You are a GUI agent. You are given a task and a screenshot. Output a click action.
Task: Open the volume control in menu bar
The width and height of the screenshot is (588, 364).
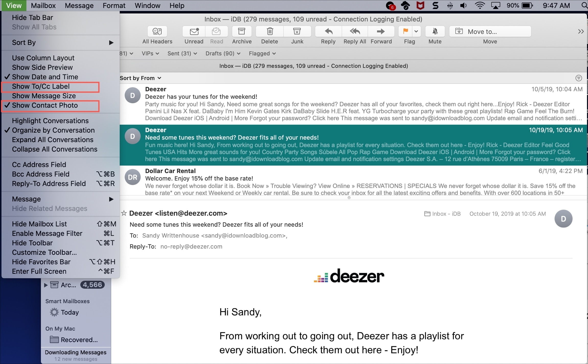[x=463, y=5]
